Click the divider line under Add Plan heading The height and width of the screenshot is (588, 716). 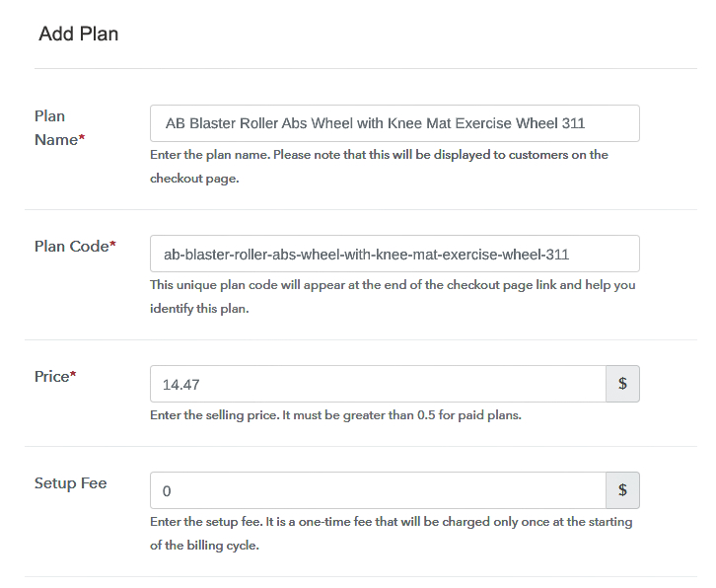[x=365, y=68]
